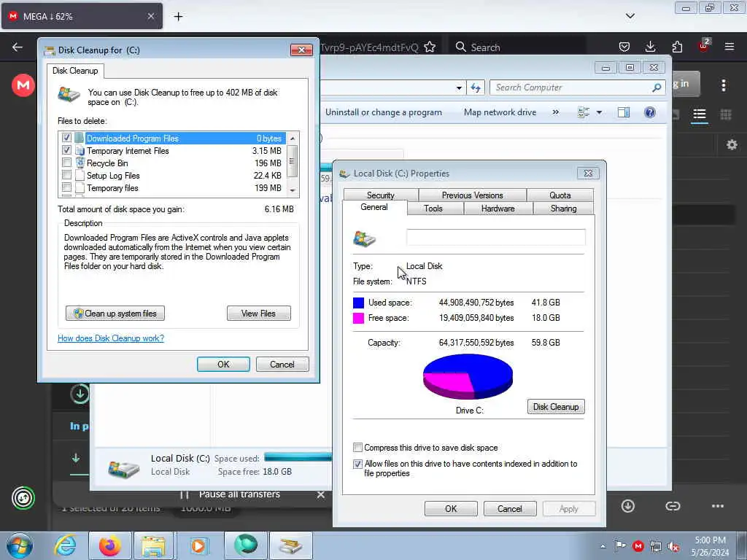Click the MEGA logo icon

coord(23,86)
